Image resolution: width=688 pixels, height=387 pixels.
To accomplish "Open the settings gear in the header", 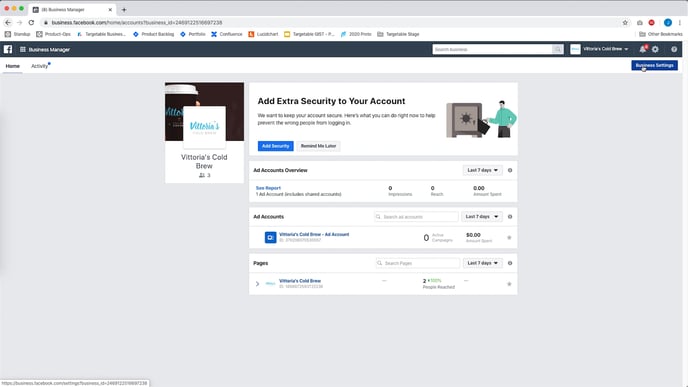I will (x=655, y=49).
